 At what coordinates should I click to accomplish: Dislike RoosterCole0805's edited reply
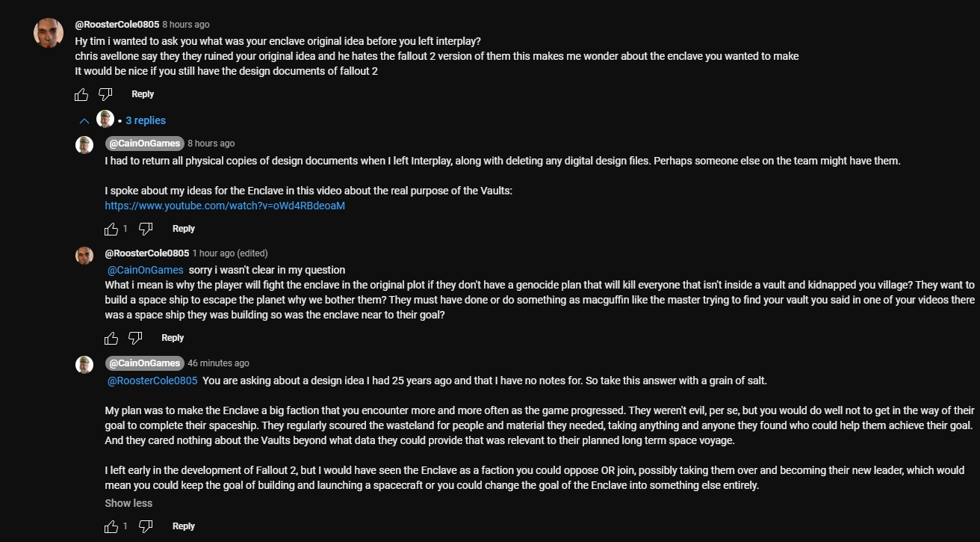coord(135,338)
